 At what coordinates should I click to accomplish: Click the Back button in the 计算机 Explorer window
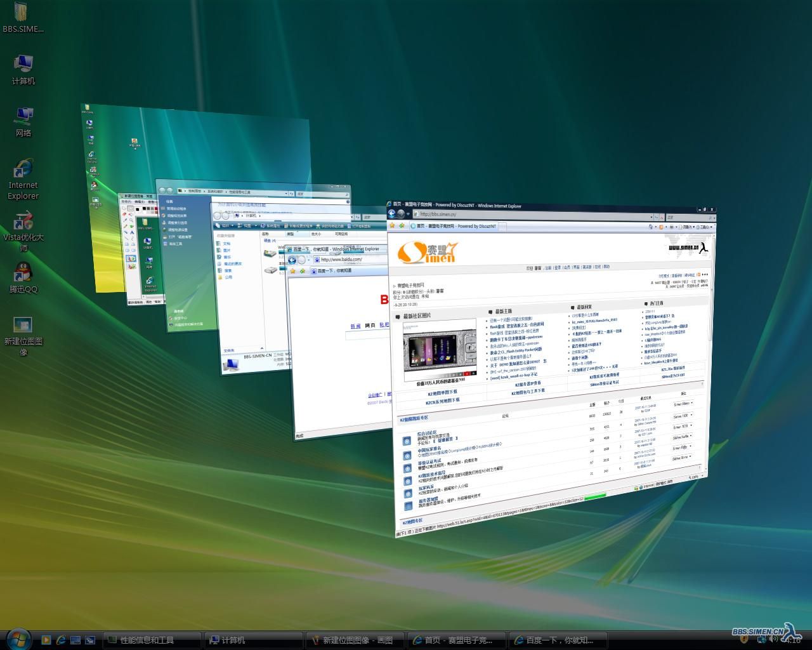pyautogui.click(x=217, y=216)
